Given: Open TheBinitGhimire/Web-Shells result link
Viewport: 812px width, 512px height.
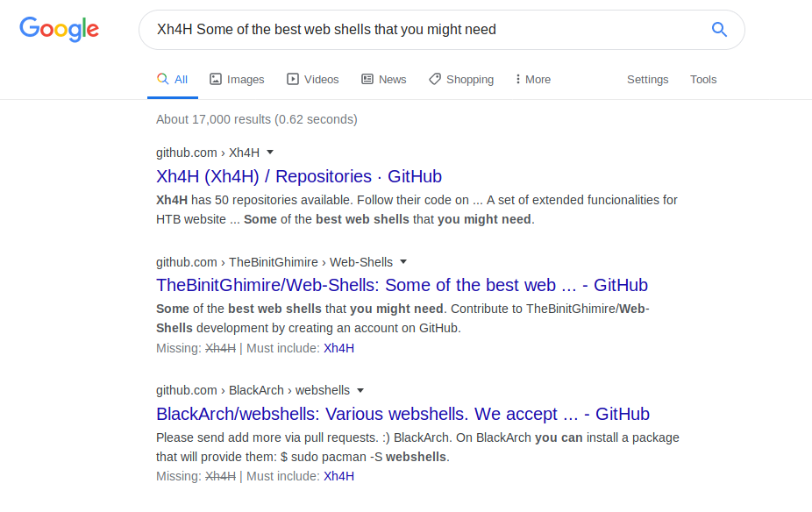Looking at the screenshot, I should 402,285.
